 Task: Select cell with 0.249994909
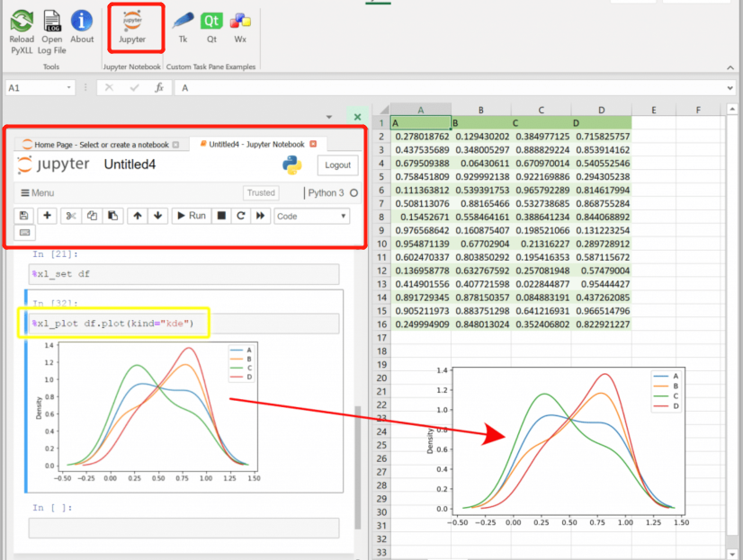[x=421, y=324]
